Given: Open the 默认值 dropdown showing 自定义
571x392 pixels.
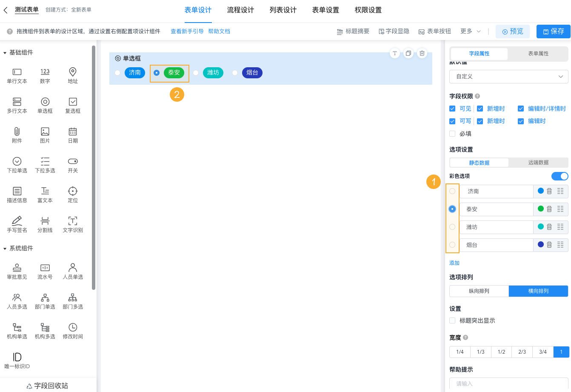Looking at the screenshot, I should tap(508, 77).
